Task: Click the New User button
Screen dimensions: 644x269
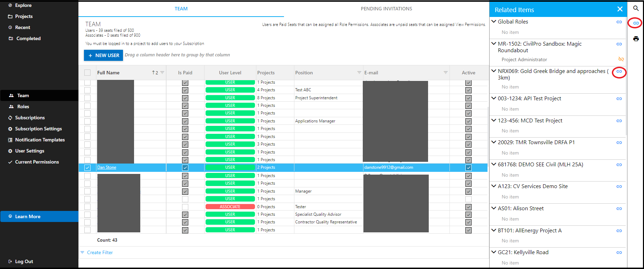Action: tap(103, 55)
